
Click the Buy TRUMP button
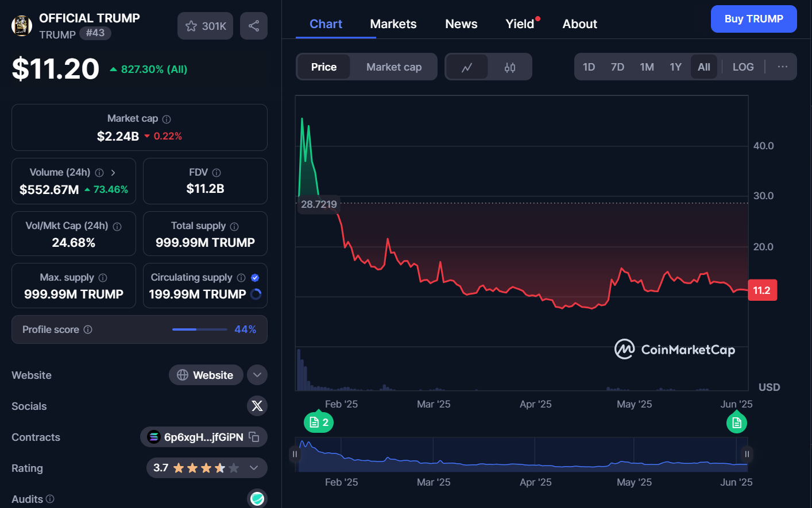point(753,19)
